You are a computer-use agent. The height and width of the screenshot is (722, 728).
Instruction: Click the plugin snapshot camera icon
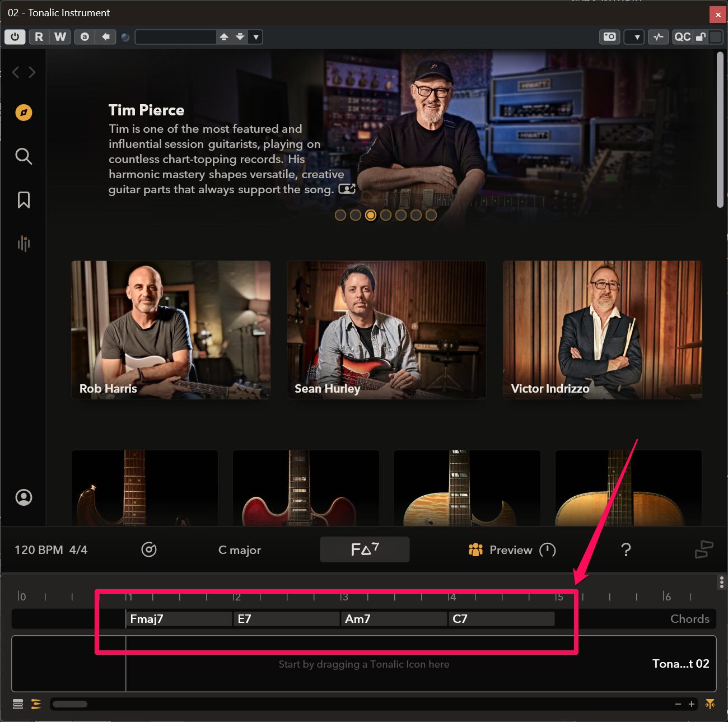[x=610, y=37]
